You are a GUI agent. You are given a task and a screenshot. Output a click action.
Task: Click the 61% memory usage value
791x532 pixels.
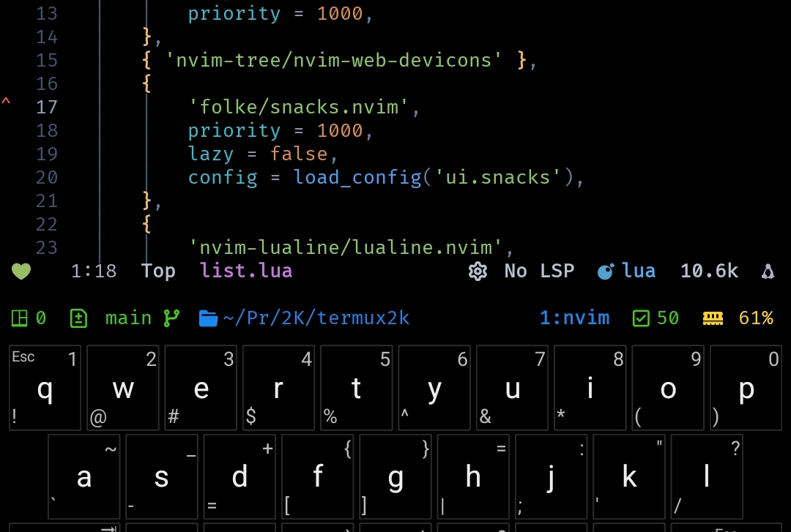click(x=756, y=318)
